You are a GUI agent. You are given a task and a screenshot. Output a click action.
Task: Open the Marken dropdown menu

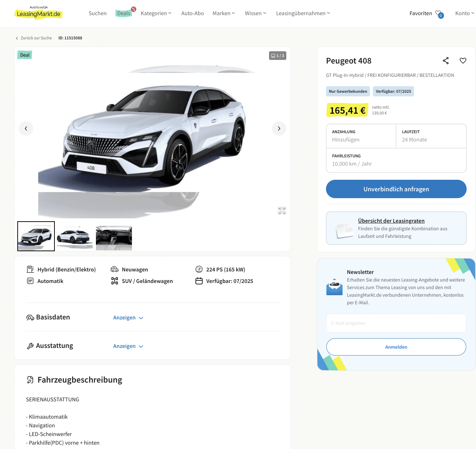click(224, 13)
